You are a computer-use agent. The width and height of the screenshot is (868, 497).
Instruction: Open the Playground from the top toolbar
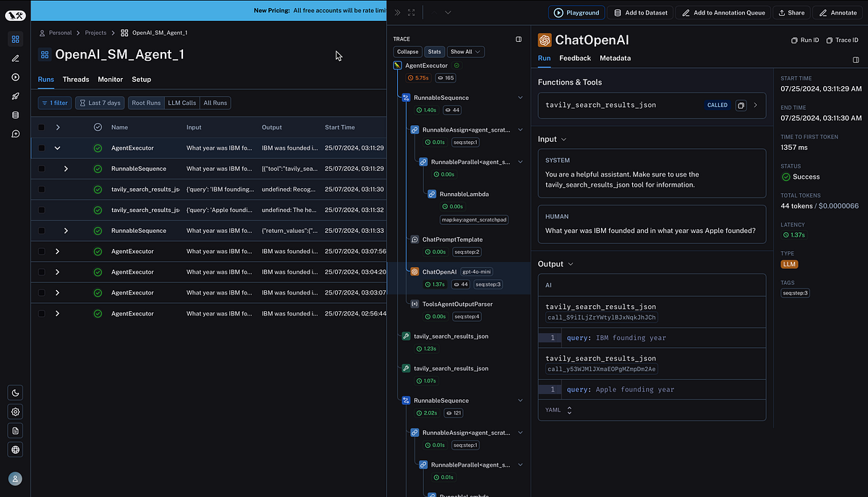pyautogui.click(x=575, y=12)
